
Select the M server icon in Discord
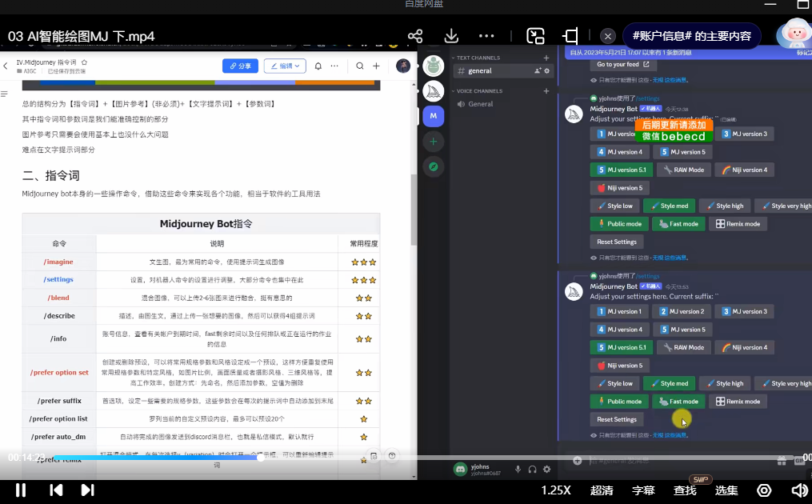(434, 116)
